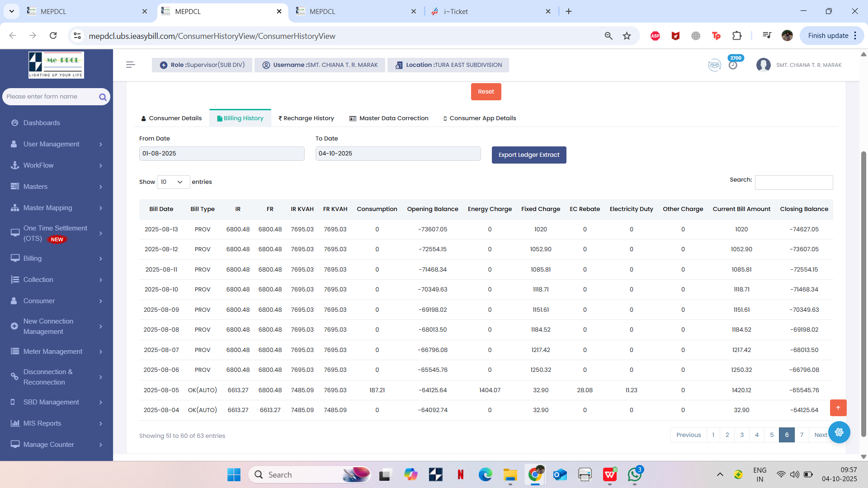Click the hamburger menu toggle icon
868x488 pixels.
pos(130,65)
